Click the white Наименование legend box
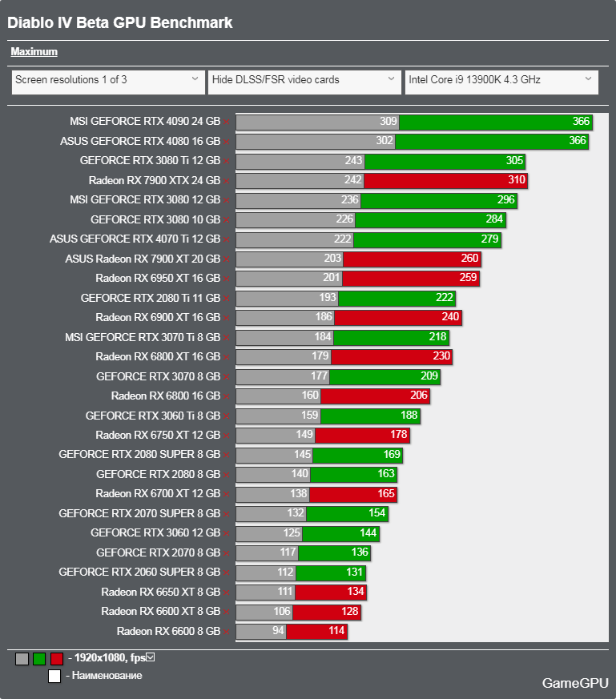Image resolution: width=616 pixels, height=699 pixels. 54,676
